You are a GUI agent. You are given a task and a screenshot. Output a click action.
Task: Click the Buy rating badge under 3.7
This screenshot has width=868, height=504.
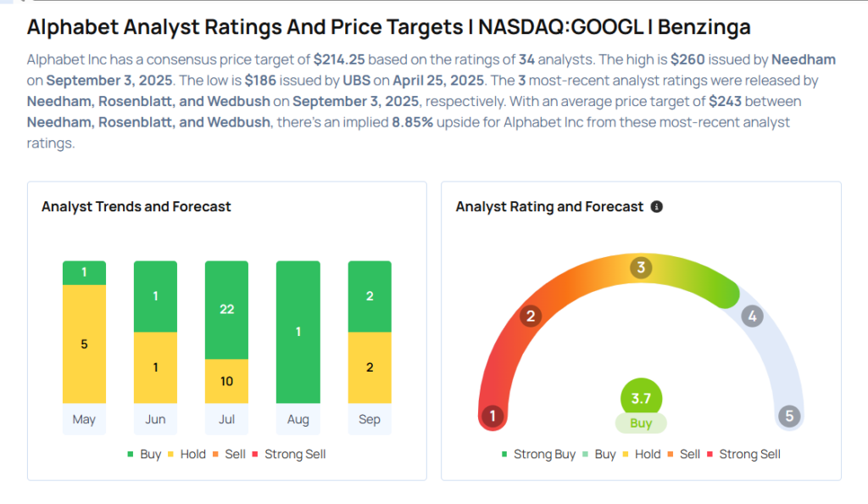(x=641, y=423)
